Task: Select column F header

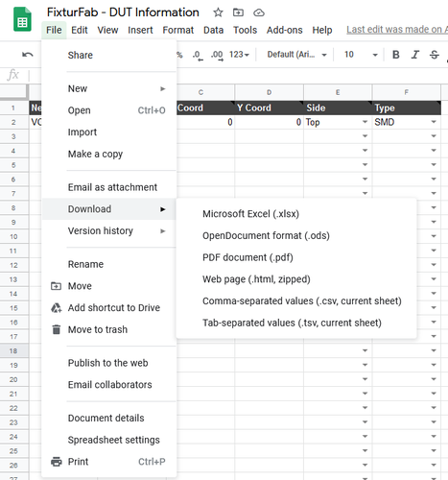Action: coord(407,92)
